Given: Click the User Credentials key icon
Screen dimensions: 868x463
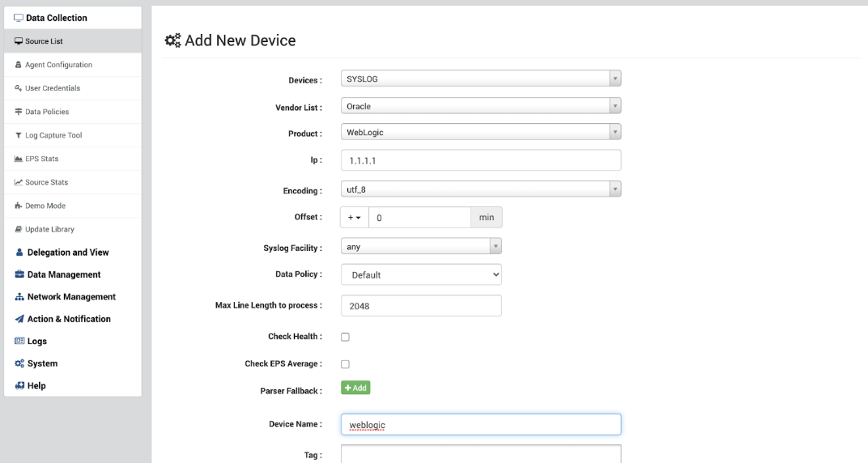Looking at the screenshot, I should [19, 88].
